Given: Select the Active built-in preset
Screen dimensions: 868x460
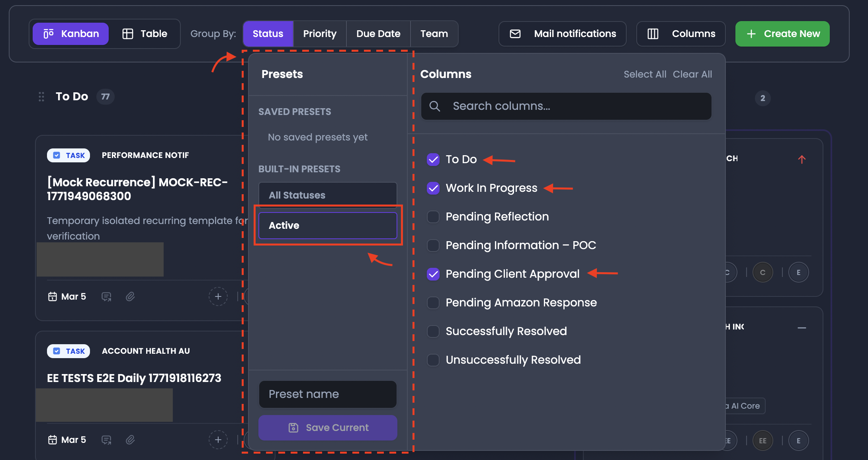Looking at the screenshot, I should click(x=328, y=226).
